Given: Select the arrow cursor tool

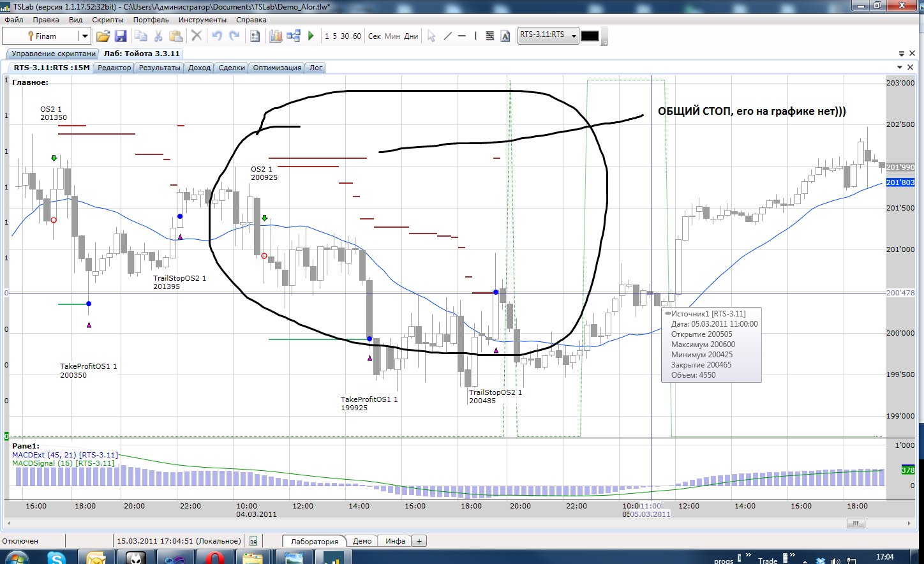Looking at the screenshot, I should coord(431,36).
